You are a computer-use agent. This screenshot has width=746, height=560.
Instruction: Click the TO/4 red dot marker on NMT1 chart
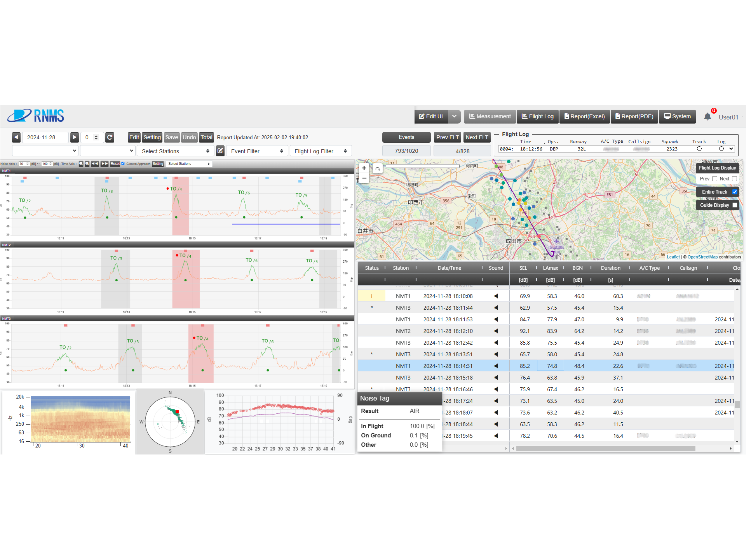tap(168, 189)
